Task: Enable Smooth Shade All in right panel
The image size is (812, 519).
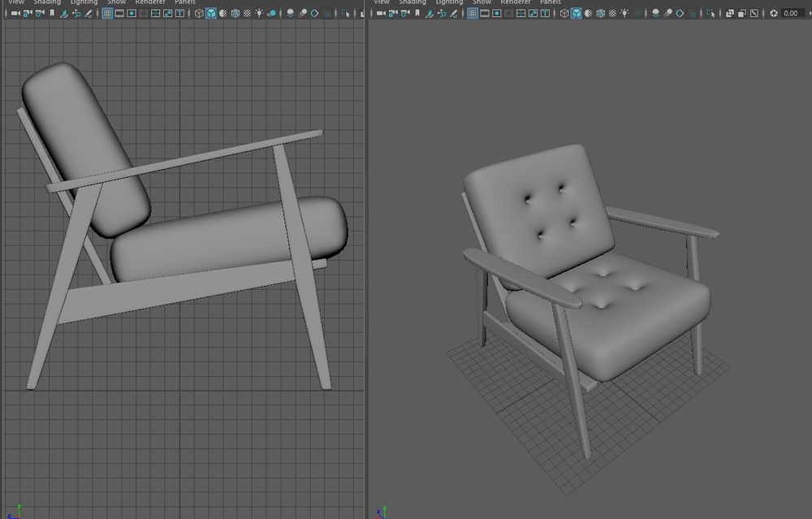Action: [577, 14]
